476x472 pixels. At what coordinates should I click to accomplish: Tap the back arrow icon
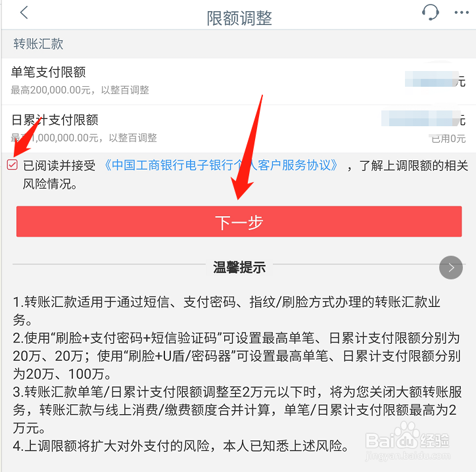24,12
